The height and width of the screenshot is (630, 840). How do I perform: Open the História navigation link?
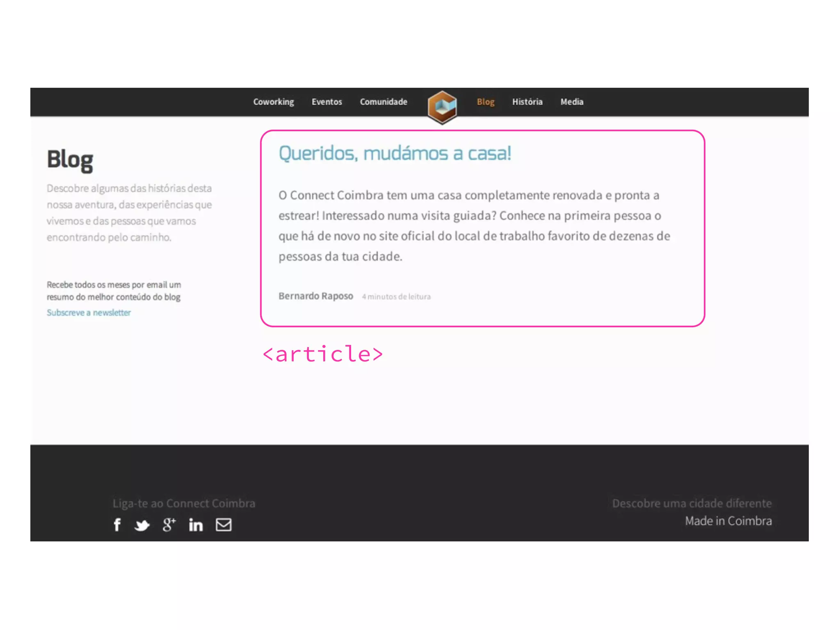(x=527, y=102)
